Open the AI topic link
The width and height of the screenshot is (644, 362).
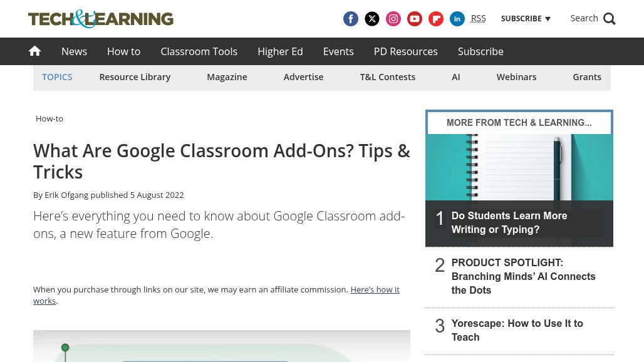[x=456, y=77]
